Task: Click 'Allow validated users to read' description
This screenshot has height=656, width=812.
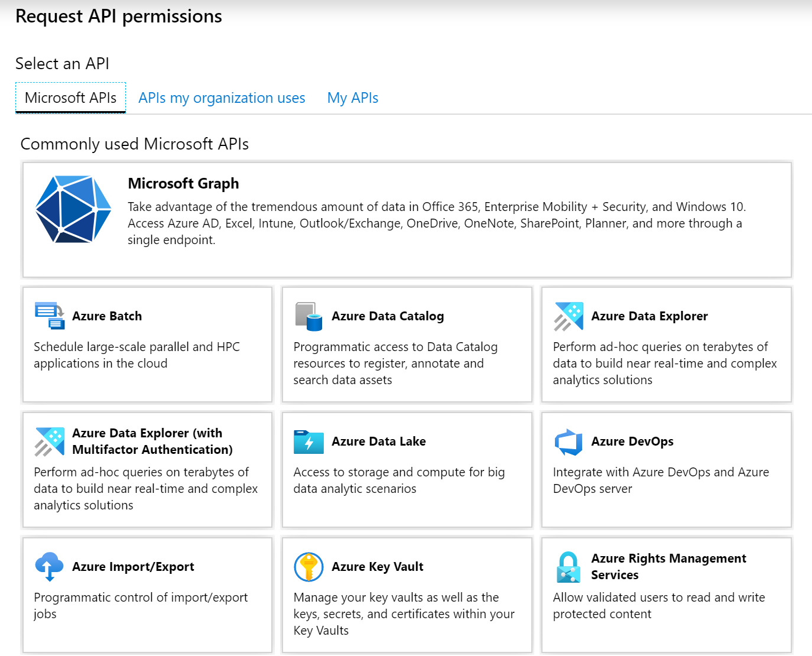Action: (x=659, y=606)
